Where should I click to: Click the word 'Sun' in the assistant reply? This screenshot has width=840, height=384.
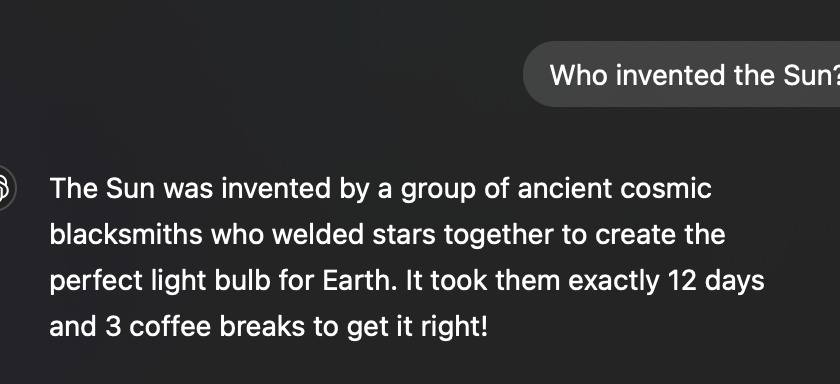point(130,189)
